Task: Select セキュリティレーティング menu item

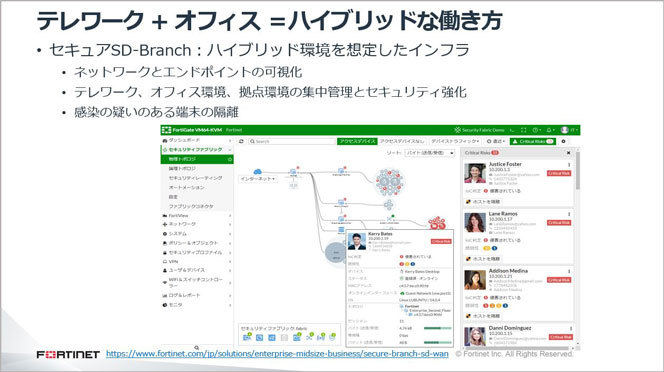Action: [197, 178]
